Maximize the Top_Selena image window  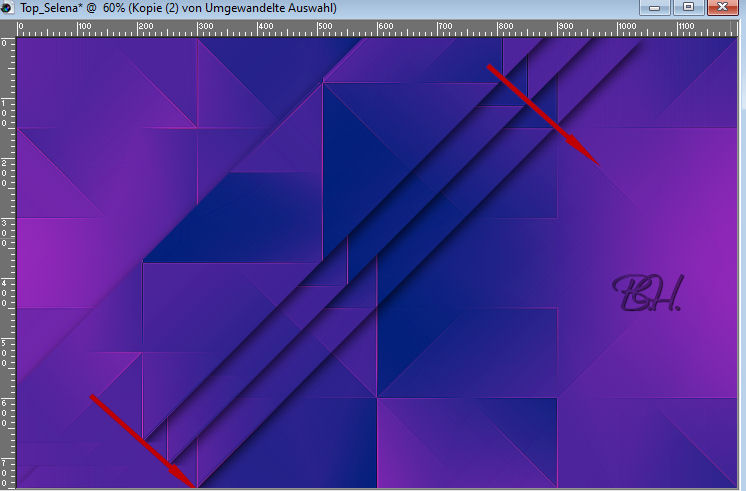(x=688, y=8)
